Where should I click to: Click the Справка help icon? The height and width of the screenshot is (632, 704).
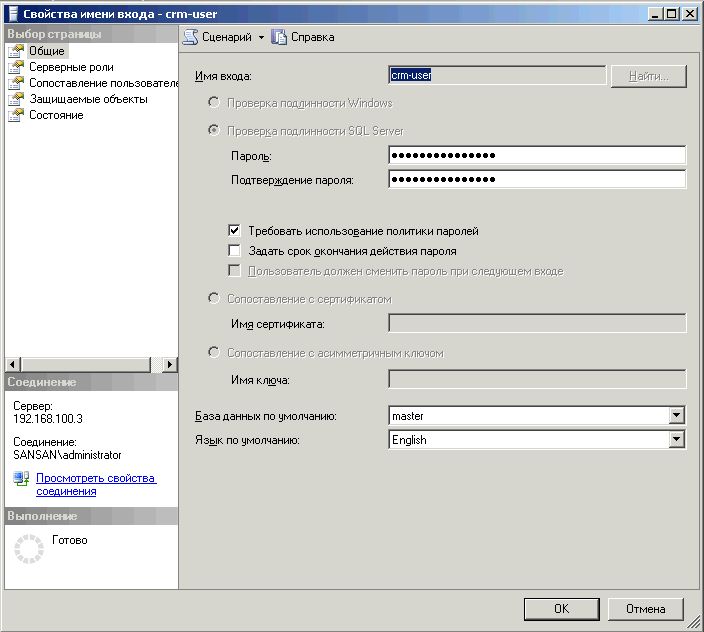coord(279,37)
